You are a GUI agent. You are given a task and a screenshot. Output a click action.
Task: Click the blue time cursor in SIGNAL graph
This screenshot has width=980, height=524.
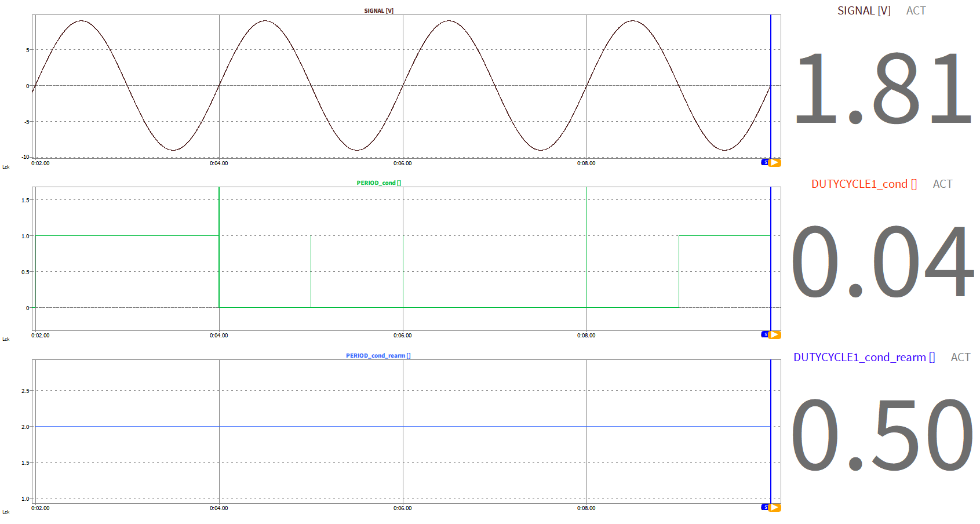[x=771, y=87]
